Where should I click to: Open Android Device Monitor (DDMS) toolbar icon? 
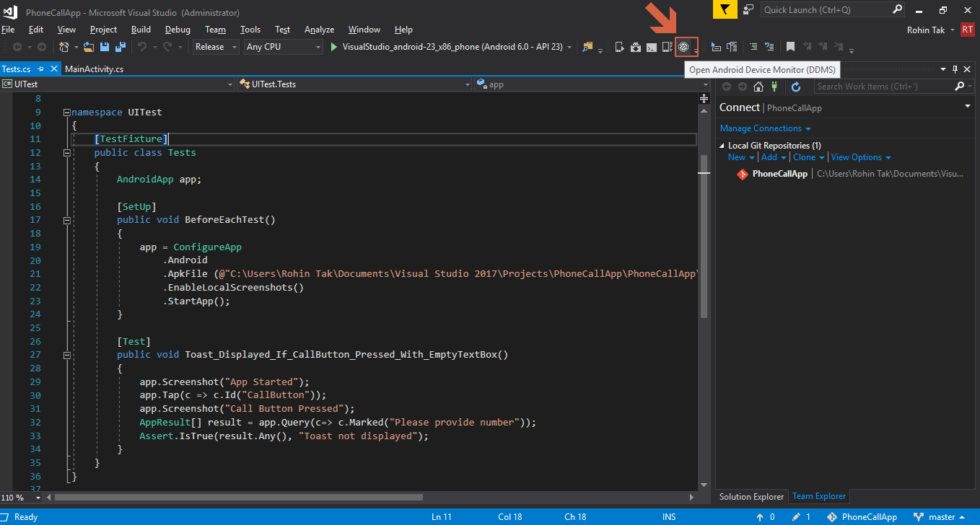coord(683,47)
